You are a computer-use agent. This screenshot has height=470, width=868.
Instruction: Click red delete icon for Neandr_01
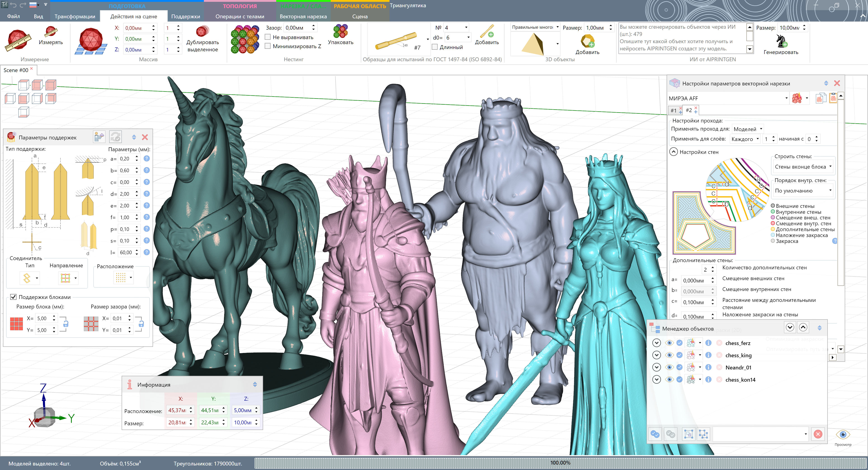(x=719, y=367)
